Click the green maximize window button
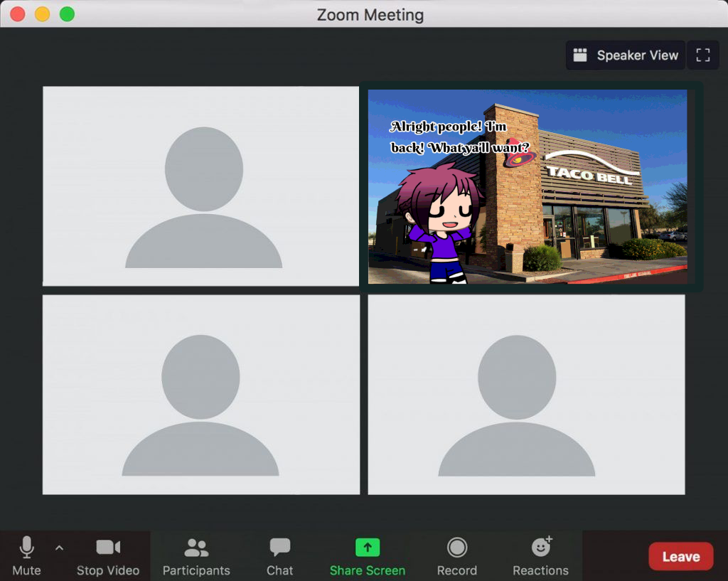Screen dimensions: 728x581 [67, 14]
